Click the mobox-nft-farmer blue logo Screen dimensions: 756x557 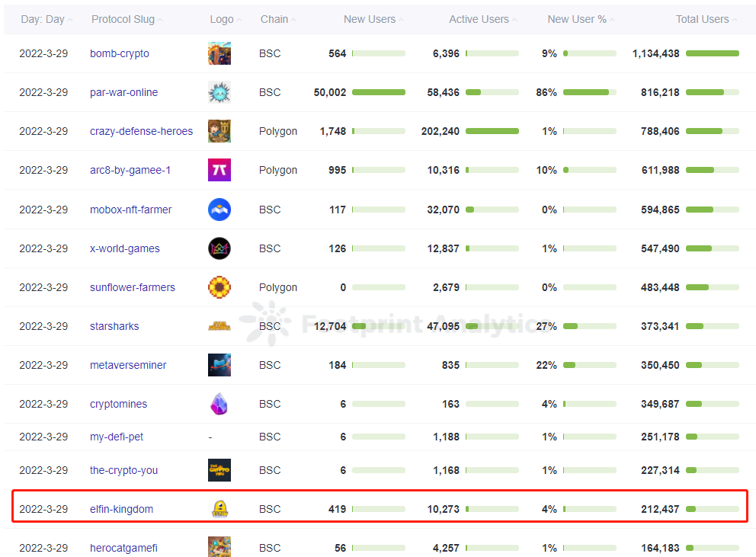[219, 210]
